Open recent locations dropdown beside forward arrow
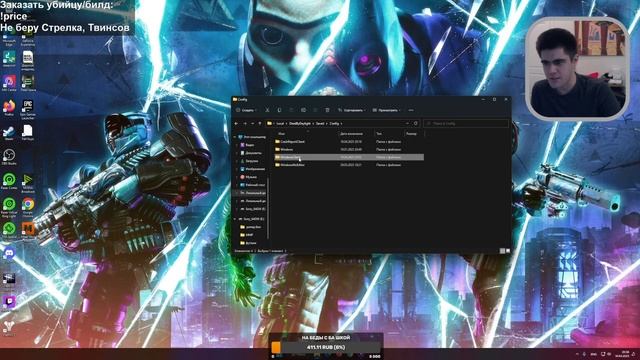 [x=252, y=123]
